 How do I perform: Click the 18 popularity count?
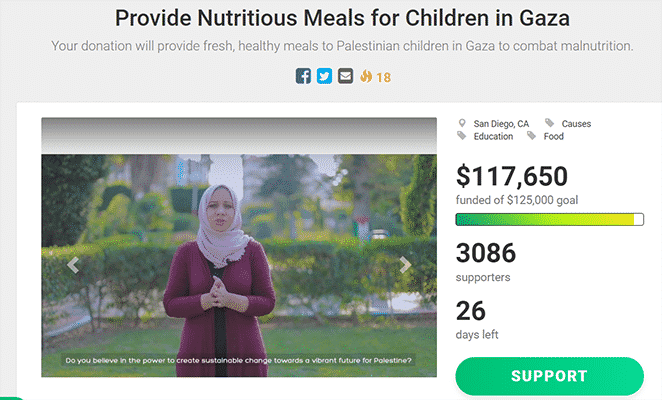click(383, 78)
